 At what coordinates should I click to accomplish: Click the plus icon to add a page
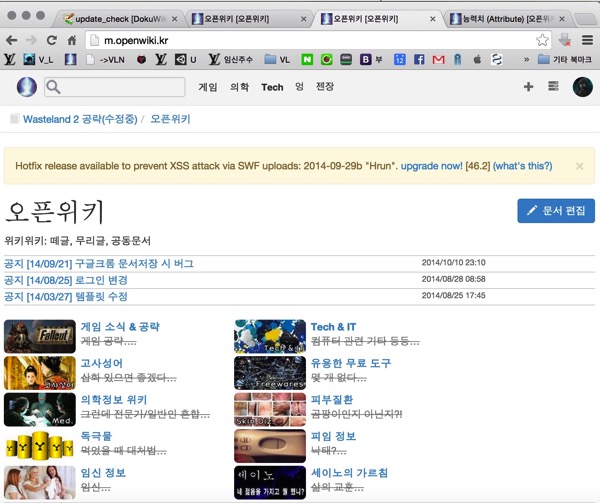point(528,86)
